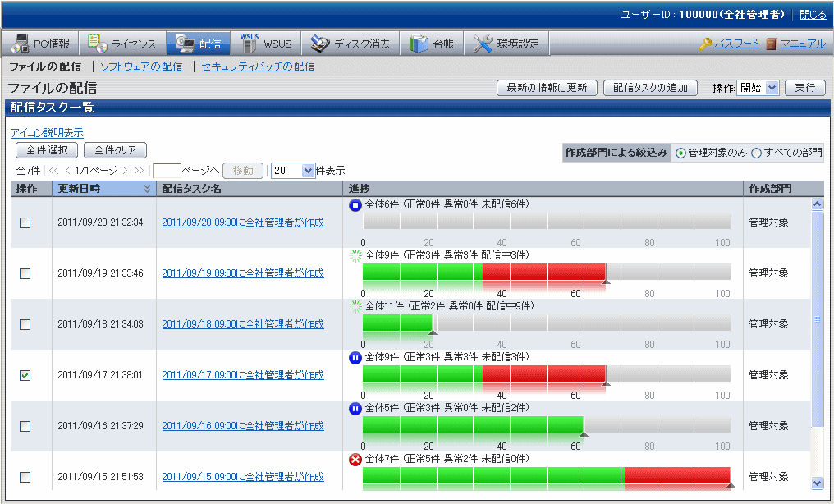Click 配信タスクの追加 button
This screenshot has width=834, height=504.
point(650,88)
